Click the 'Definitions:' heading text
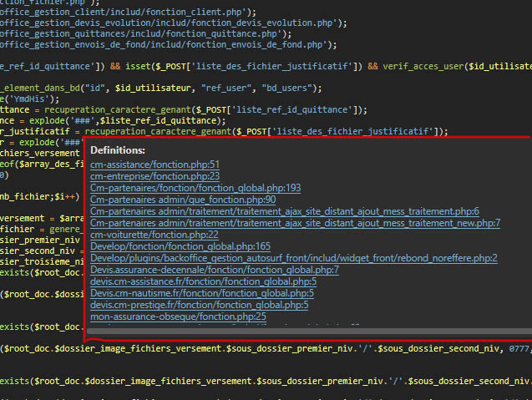 (118, 150)
